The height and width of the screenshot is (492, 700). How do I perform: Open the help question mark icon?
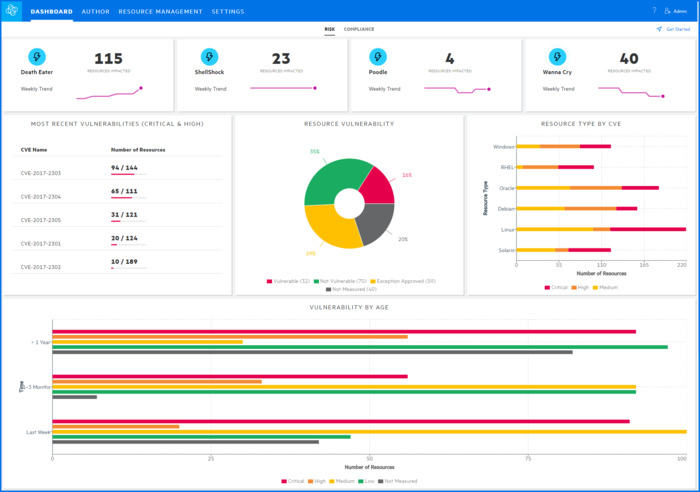[x=655, y=11]
